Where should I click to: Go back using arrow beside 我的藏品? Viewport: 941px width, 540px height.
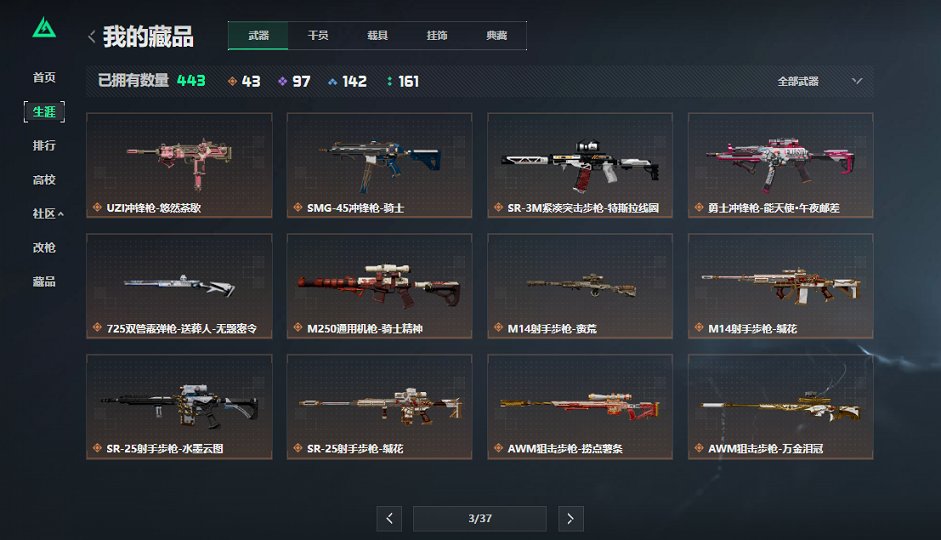92,37
